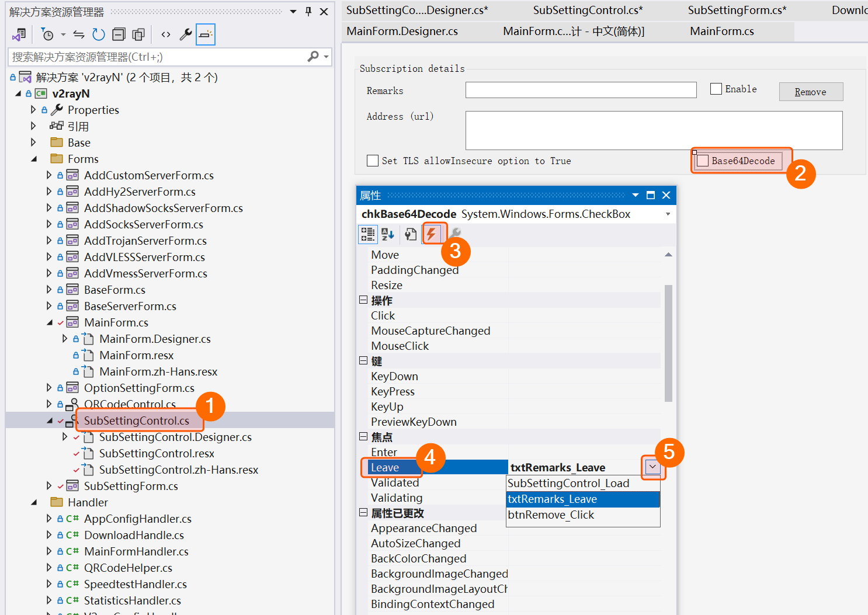Click the Events lightning bolt icon
Viewport: 868px width, 615px height.
tap(431, 234)
